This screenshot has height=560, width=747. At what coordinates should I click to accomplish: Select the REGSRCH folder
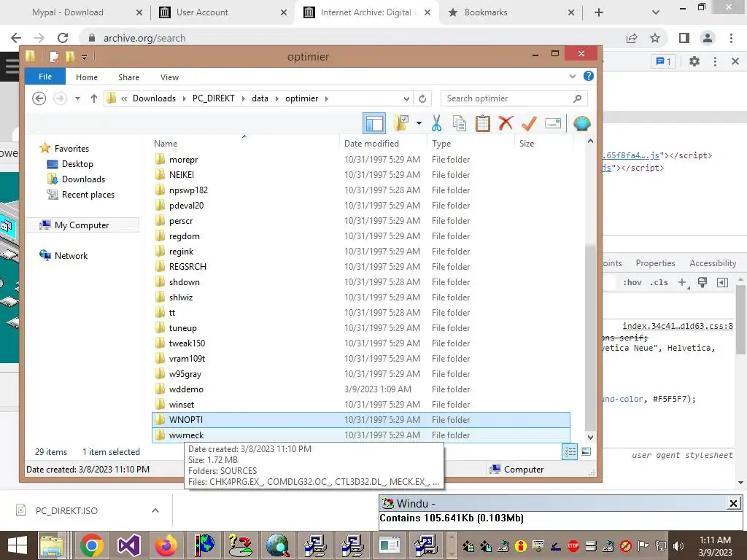[x=360, y=267]
